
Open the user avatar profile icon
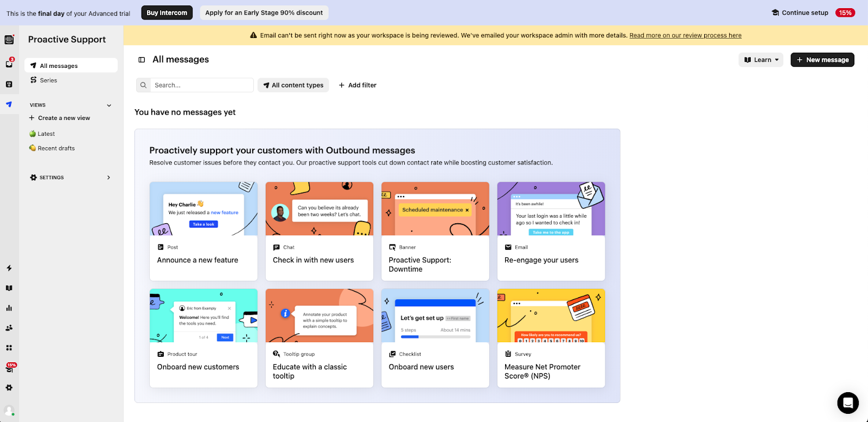pos(9,411)
